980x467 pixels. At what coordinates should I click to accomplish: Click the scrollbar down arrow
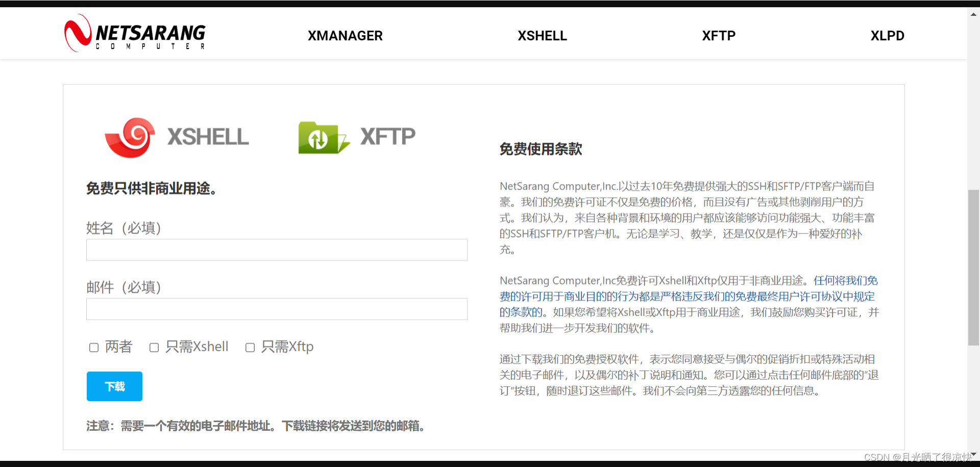click(973, 454)
